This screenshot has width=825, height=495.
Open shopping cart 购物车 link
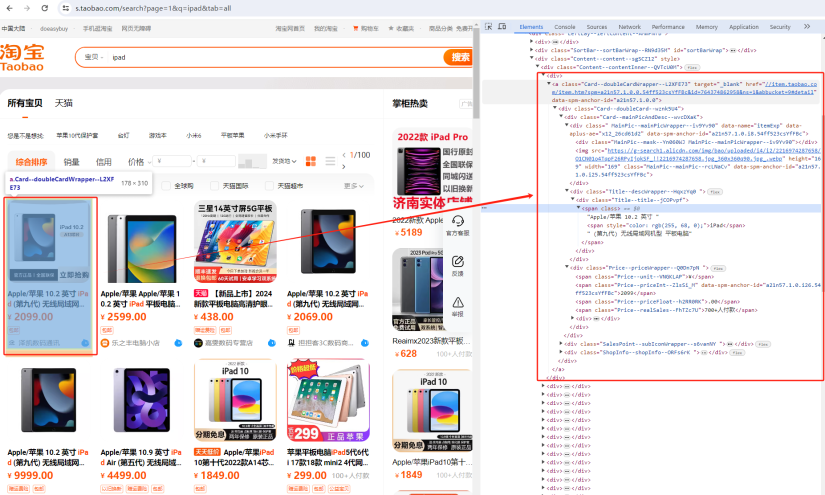366,28
